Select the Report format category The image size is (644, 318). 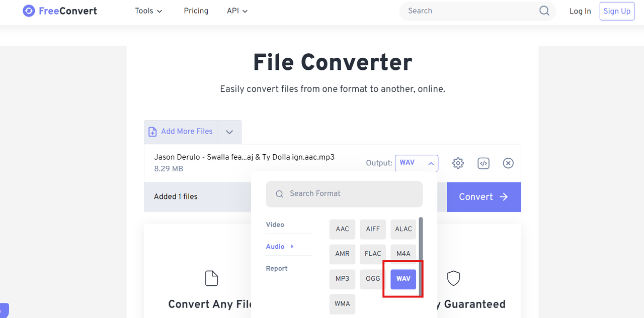click(277, 269)
